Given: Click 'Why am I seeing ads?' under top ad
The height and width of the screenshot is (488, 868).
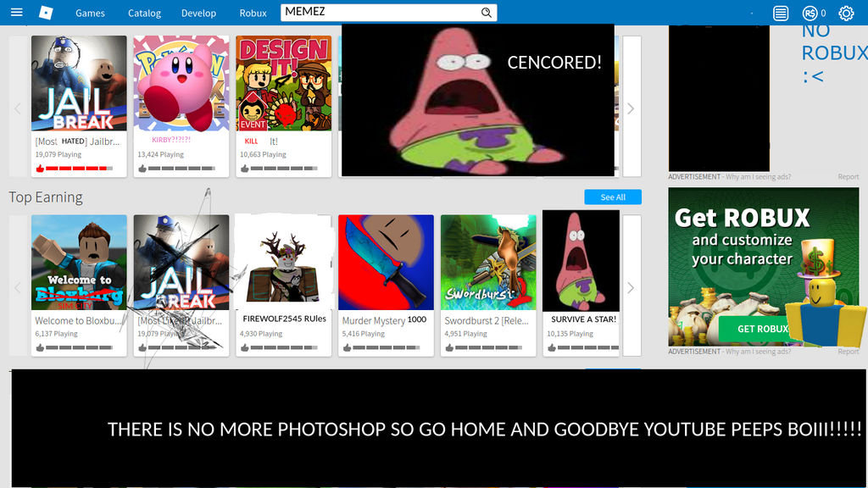Looking at the screenshot, I should (758, 176).
